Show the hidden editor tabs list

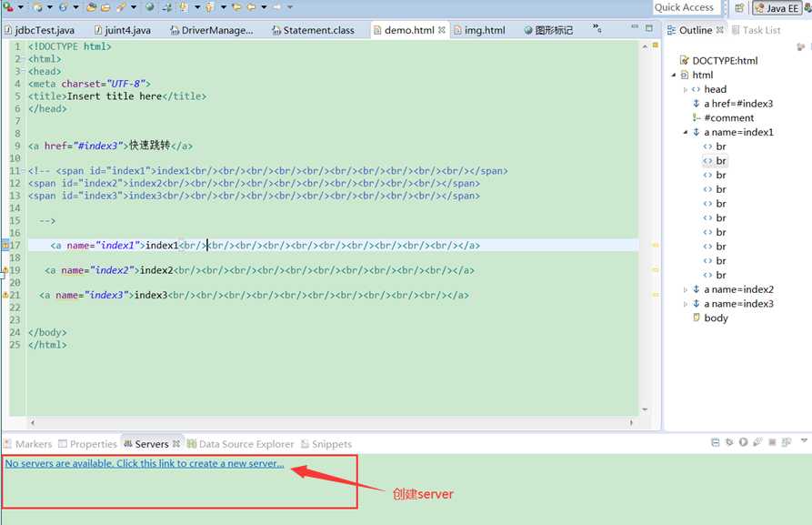pyautogui.click(x=597, y=28)
